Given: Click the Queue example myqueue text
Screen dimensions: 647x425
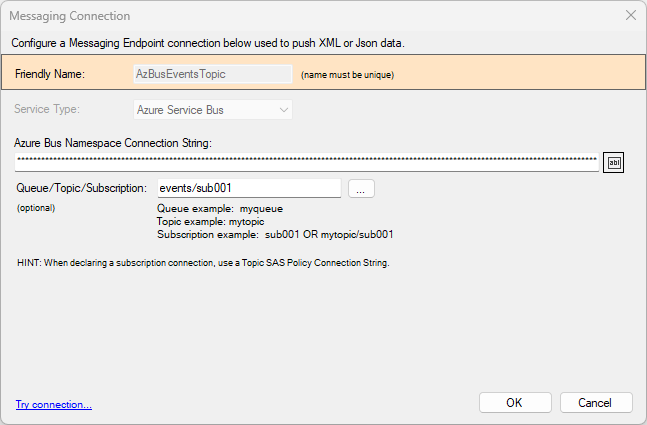Looking at the screenshot, I should [x=220, y=208].
